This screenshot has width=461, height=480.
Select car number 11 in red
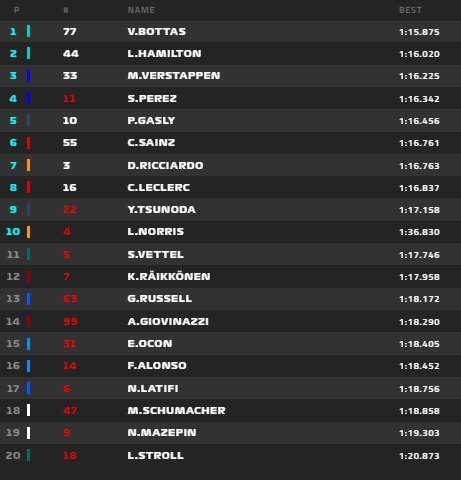click(x=69, y=98)
